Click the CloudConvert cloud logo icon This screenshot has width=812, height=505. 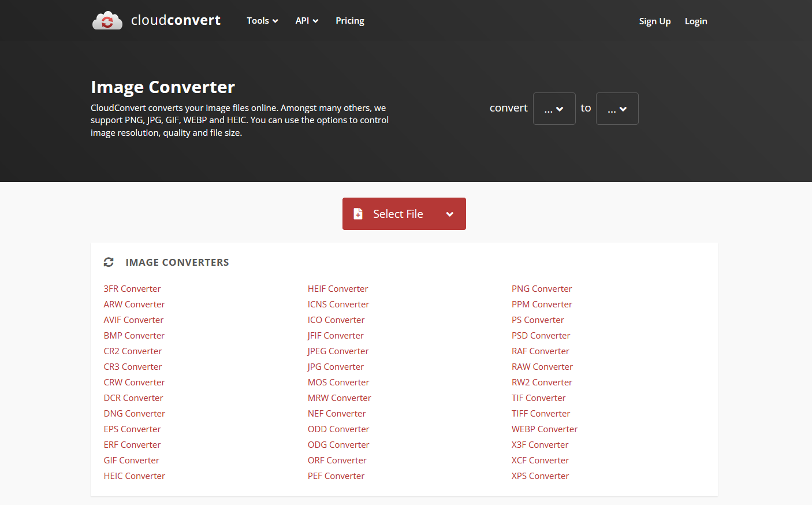click(x=107, y=21)
